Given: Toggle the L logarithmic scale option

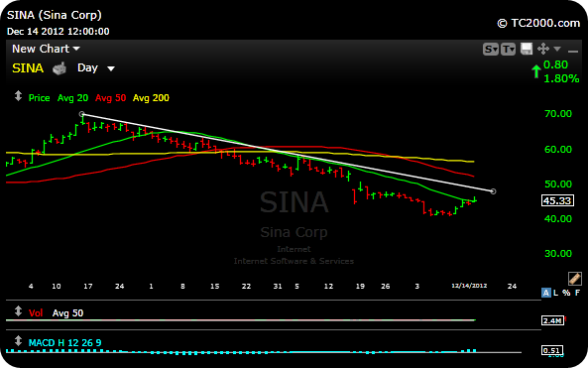Looking at the screenshot, I should (x=555, y=293).
